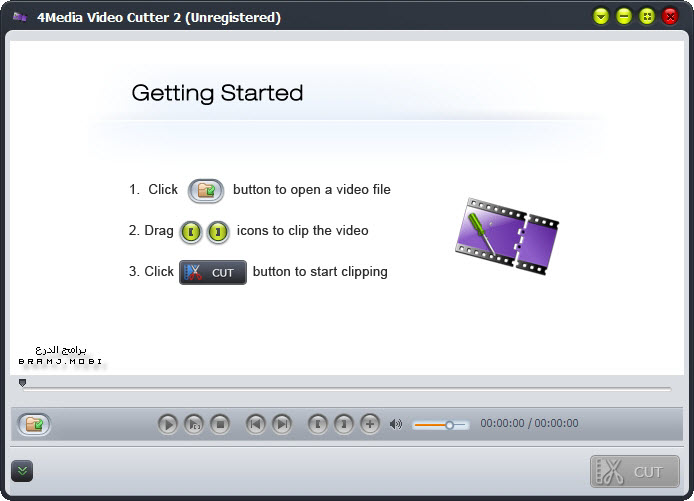694x501 pixels.
Task: Minimize the Video Cutter window
Action: click(624, 17)
